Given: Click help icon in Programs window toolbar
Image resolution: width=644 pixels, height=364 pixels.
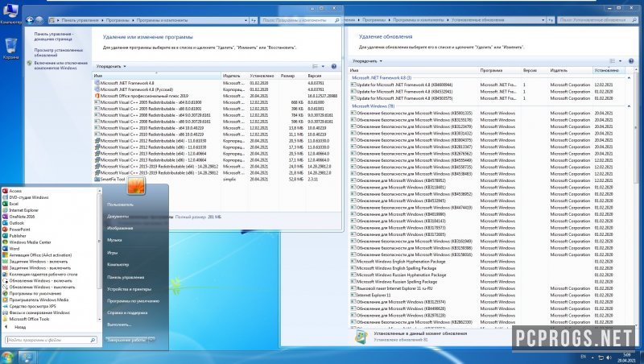Looking at the screenshot, I should 334,67.
